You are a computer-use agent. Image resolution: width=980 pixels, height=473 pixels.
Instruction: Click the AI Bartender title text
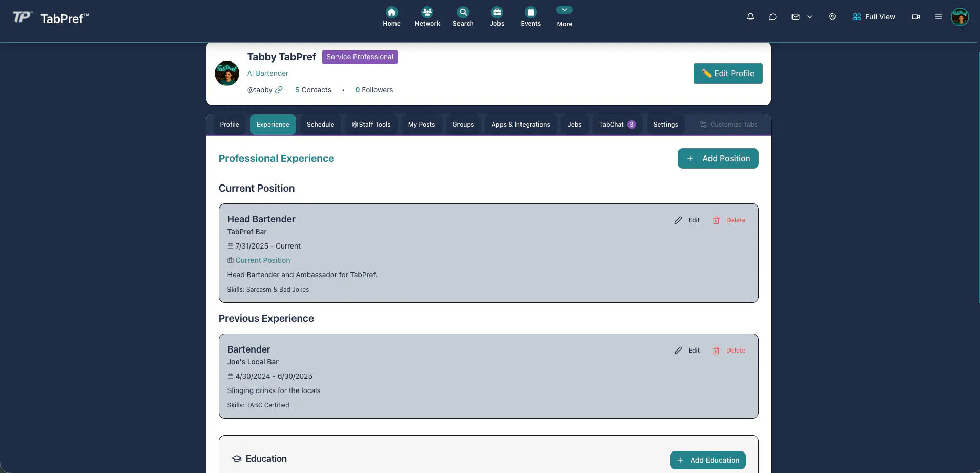click(x=268, y=73)
